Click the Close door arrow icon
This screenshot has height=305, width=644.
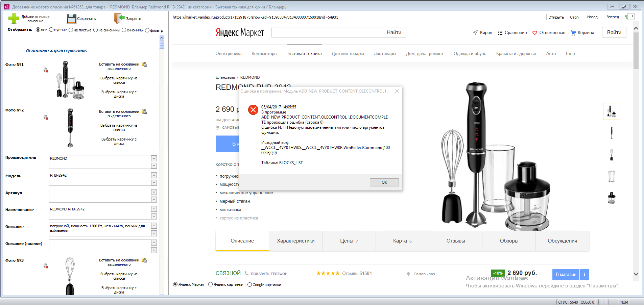point(120,18)
